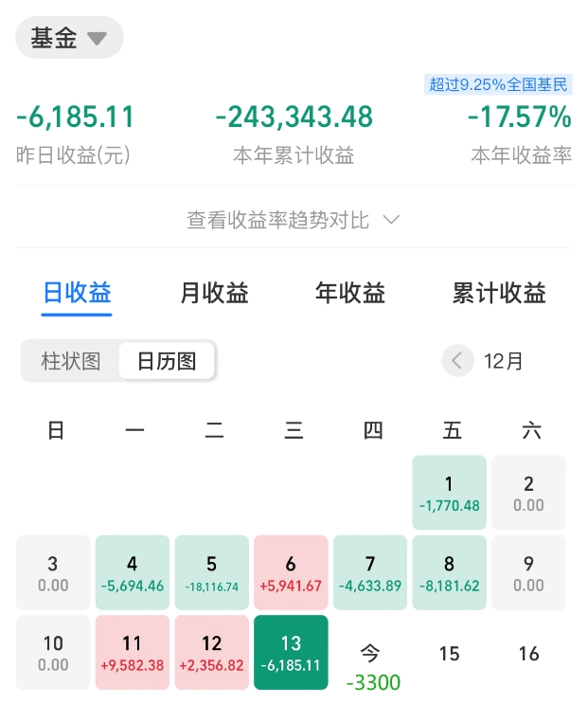
Task: Select December 7 cell showing -4,633.89
Action: pos(370,572)
